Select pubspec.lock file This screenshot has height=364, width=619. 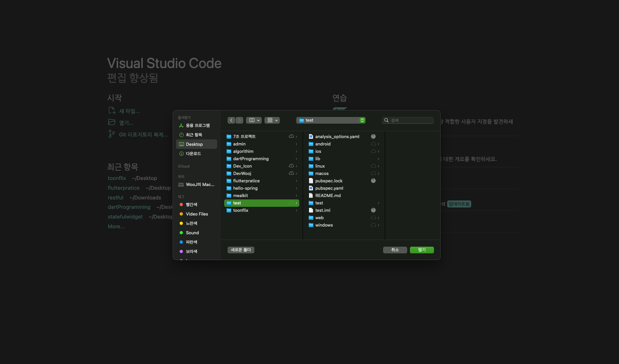tap(344, 181)
